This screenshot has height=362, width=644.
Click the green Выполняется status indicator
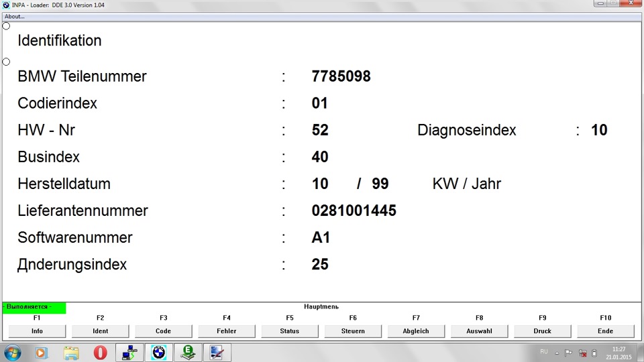34,308
